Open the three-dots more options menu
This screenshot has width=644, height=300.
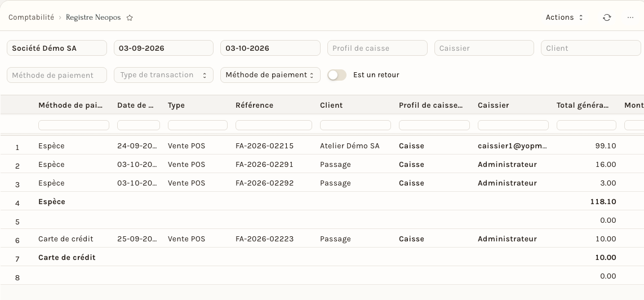point(630,17)
